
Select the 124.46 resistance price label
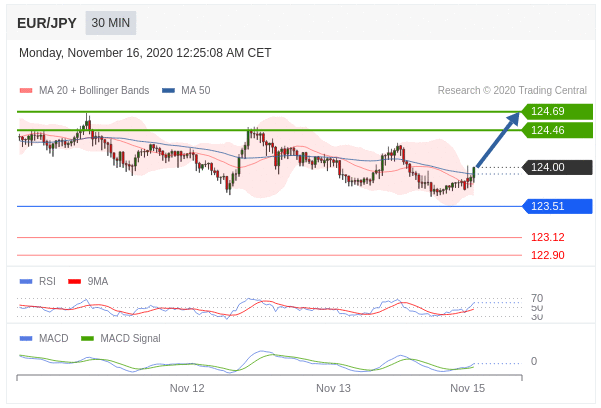tap(558, 130)
